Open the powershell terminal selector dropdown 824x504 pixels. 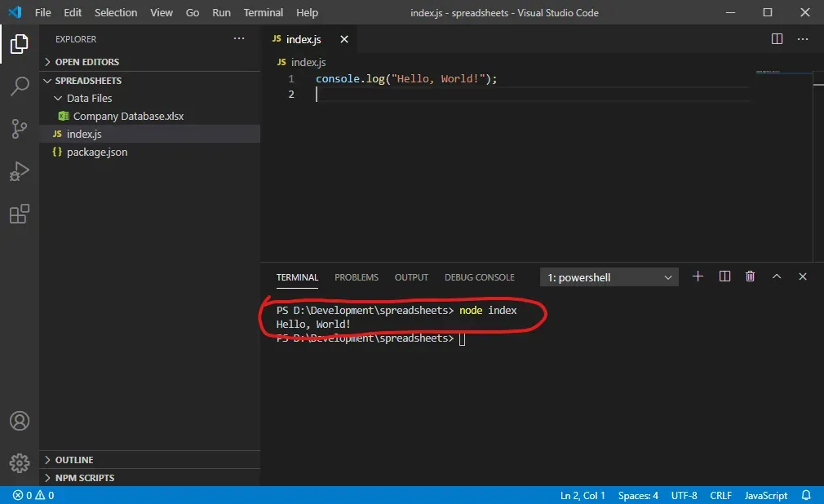[608, 276]
